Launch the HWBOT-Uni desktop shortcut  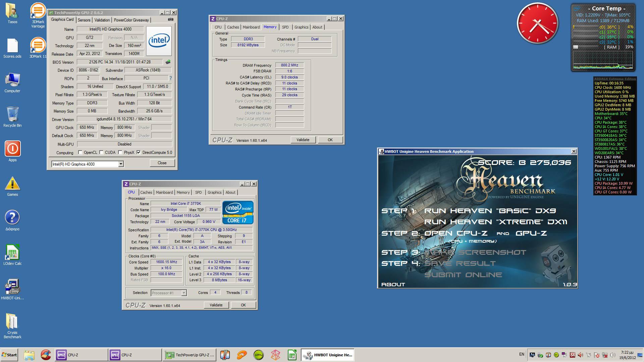tap(12, 289)
